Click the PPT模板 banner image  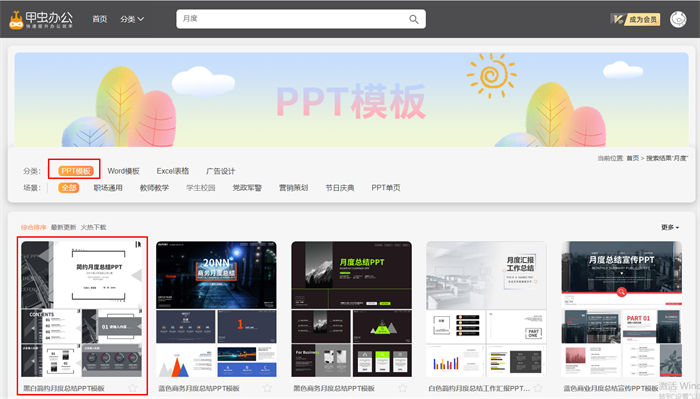pos(351,100)
